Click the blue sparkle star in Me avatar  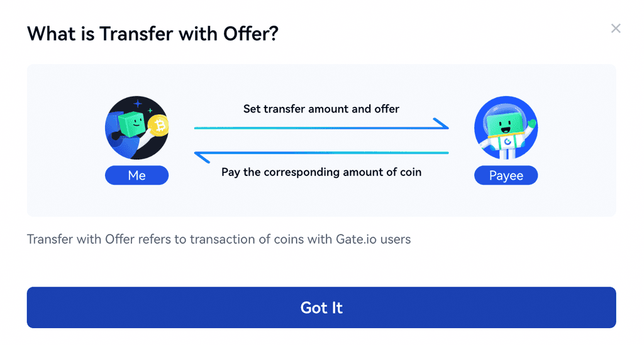click(x=138, y=104)
